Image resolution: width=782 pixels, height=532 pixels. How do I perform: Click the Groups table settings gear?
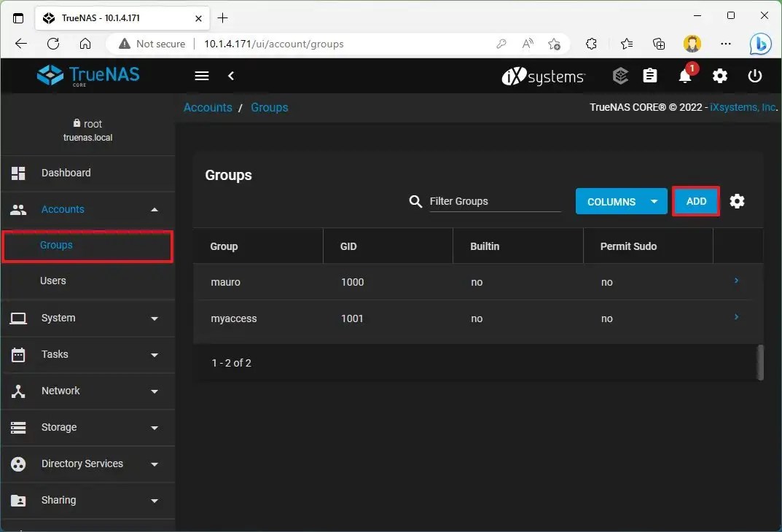pos(737,201)
